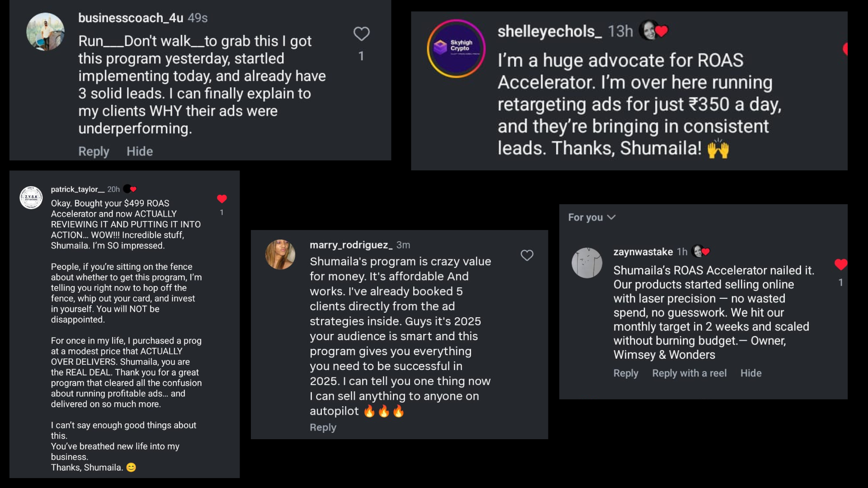Click creator-liked badge beside shelleyechols_ timestamp
The height and width of the screenshot is (488, 868).
click(x=653, y=31)
